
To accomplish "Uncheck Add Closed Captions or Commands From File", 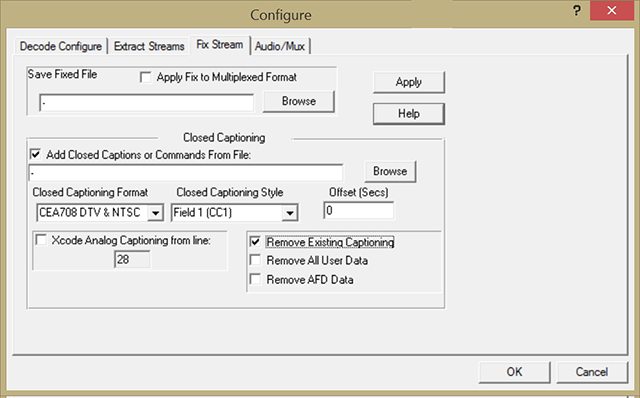I will [36, 154].
